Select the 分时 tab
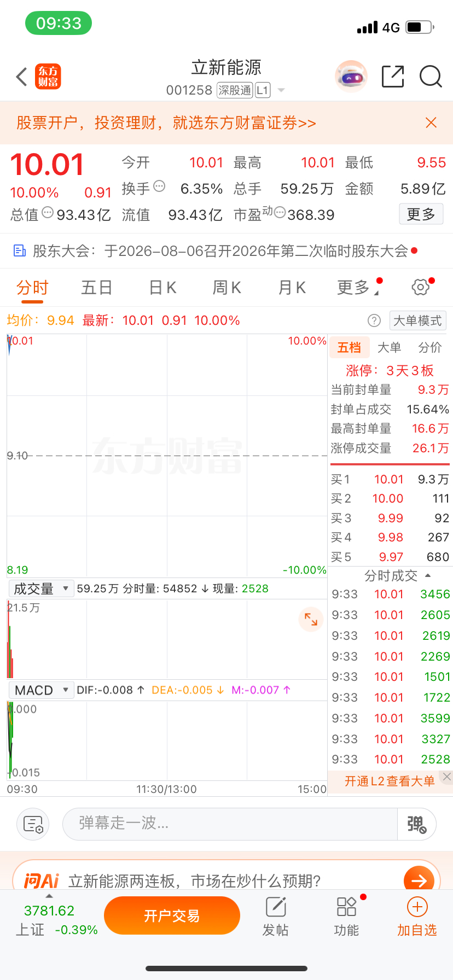453x980 pixels. coord(32,288)
